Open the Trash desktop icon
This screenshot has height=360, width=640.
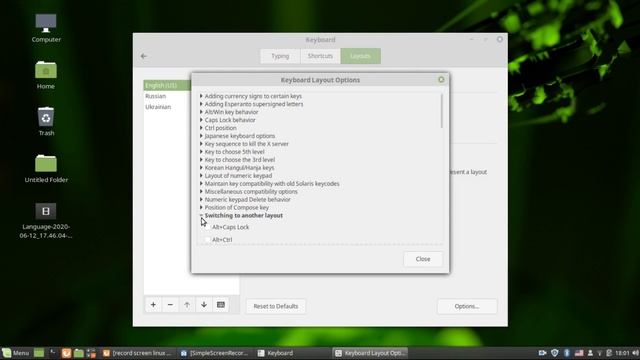[x=46, y=121]
